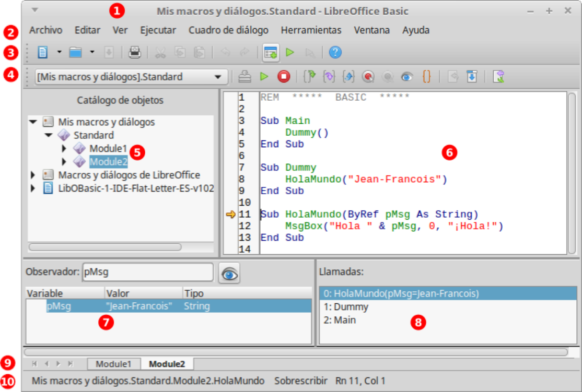
Task: Open the Editar menu
Action: click(x=87, y=30)
